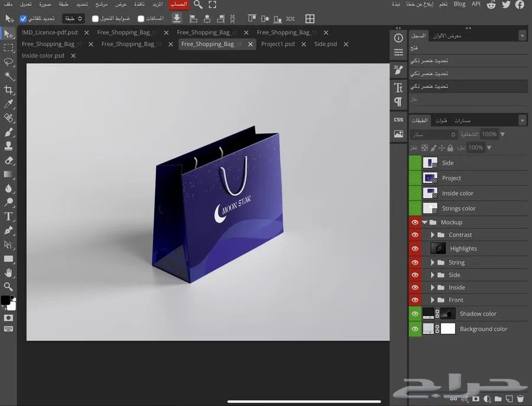Align left edges in the options bar

pyautogui.click(x=193, y=19)
